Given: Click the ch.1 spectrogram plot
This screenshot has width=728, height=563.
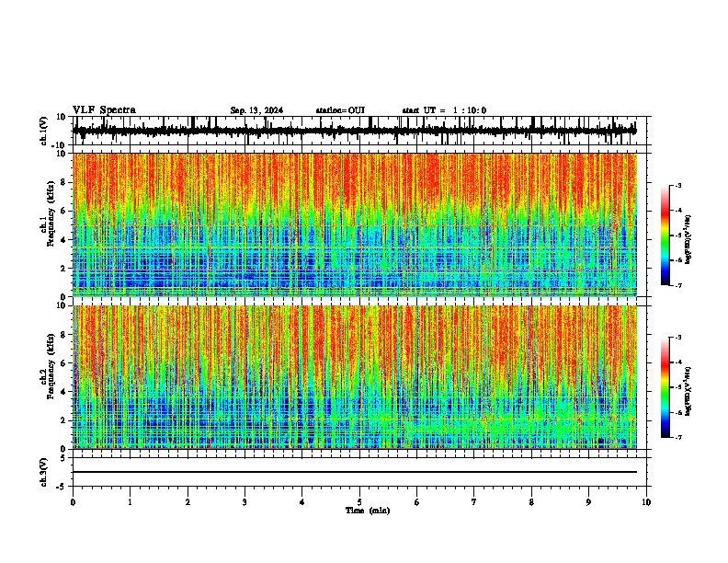Looking at the screenshot, I should (x=355, y=224).
